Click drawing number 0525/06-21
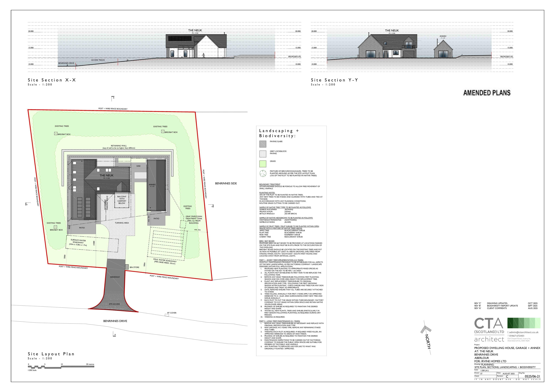 (x=533, y=377)
